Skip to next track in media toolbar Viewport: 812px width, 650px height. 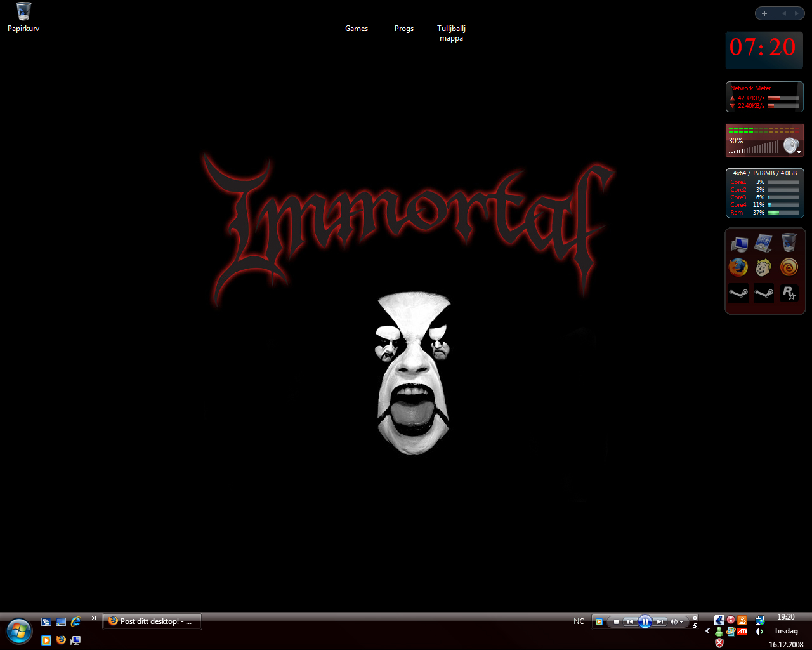click(660, 622)
